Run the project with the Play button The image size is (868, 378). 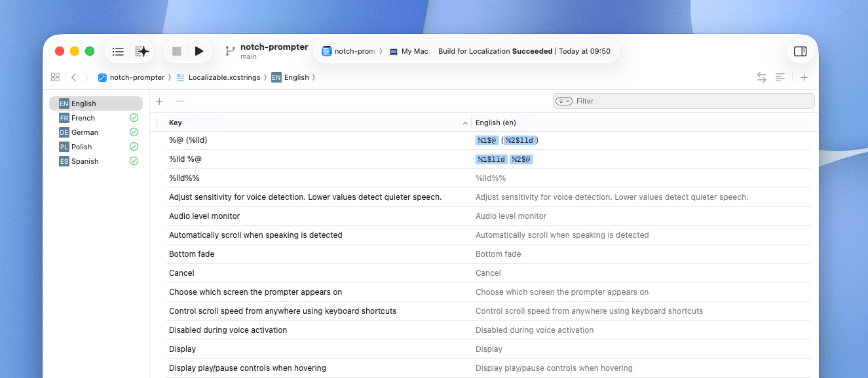(199, 50)
